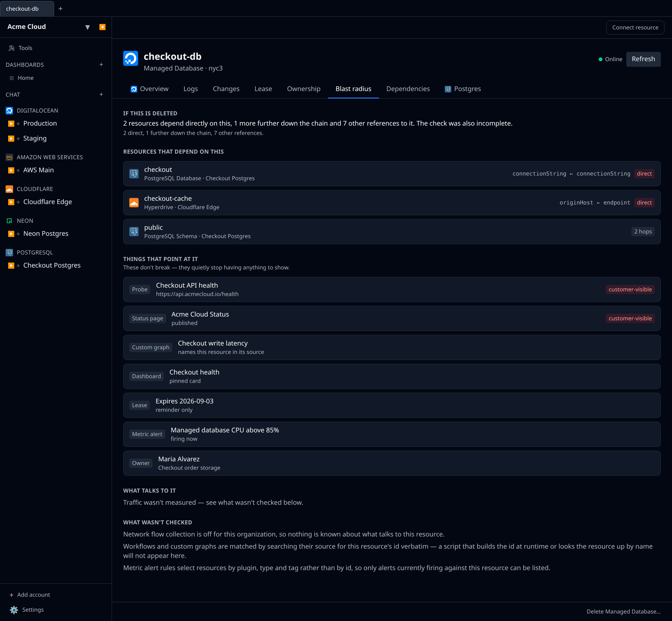Click the Online status indicator
672x621 pixels.
tap(610, 59)
